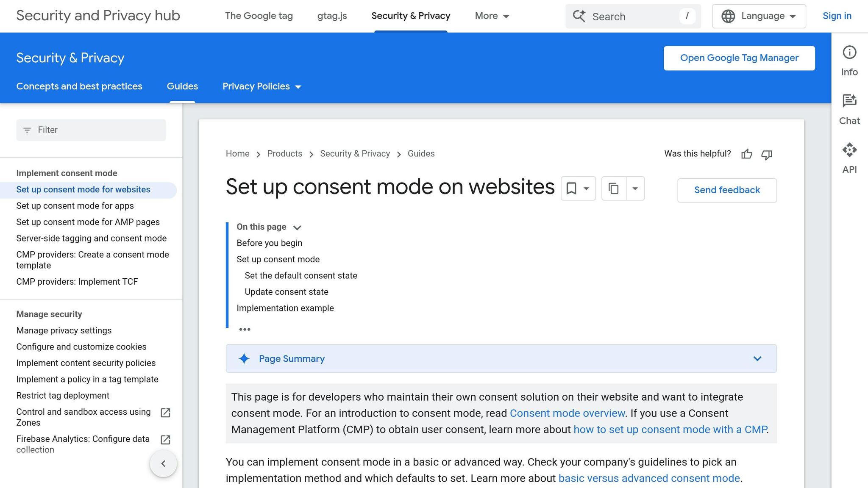
Task: Click the Filter icon above the sidebar
Action: coord(28,130)
